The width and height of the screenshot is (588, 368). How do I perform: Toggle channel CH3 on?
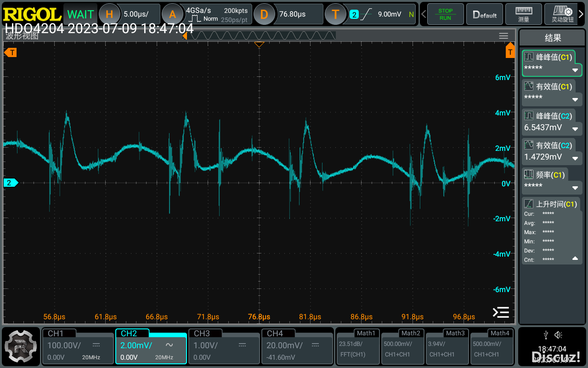coord(224,346)
